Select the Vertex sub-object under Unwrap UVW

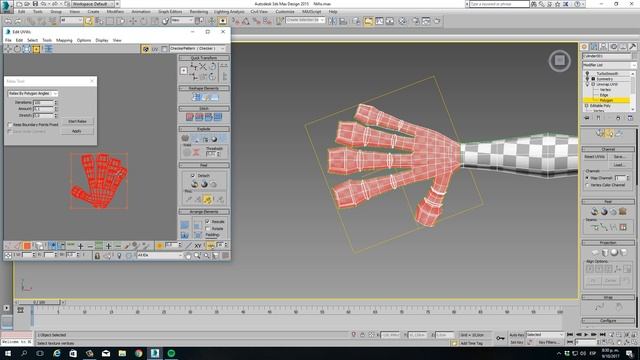pos(605,90)
